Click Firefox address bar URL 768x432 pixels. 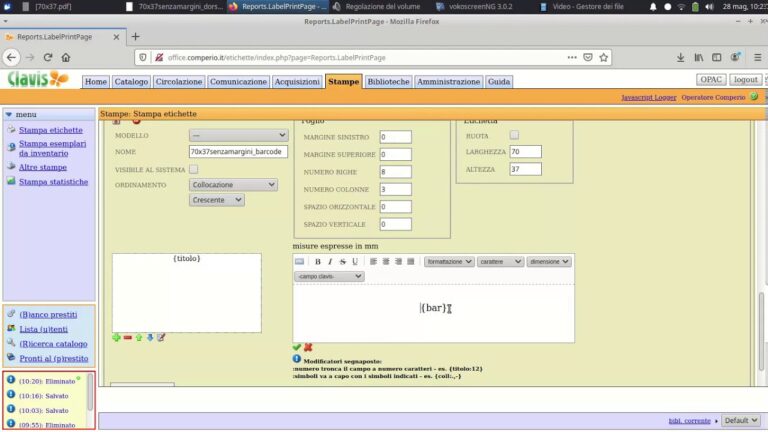(277, 58)
